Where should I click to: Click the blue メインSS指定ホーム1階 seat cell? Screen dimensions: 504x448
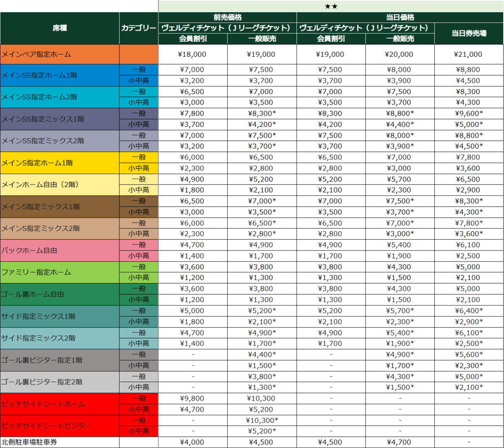[60, 75]
